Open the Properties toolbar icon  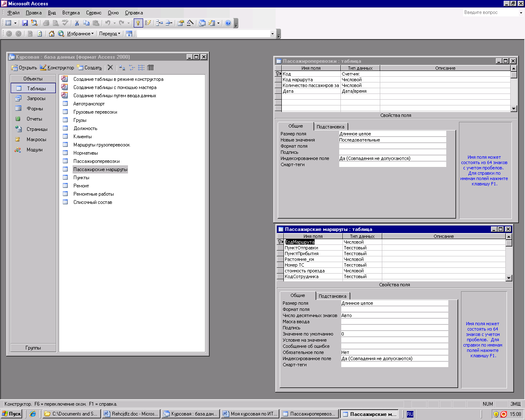(x=181, y=23)
